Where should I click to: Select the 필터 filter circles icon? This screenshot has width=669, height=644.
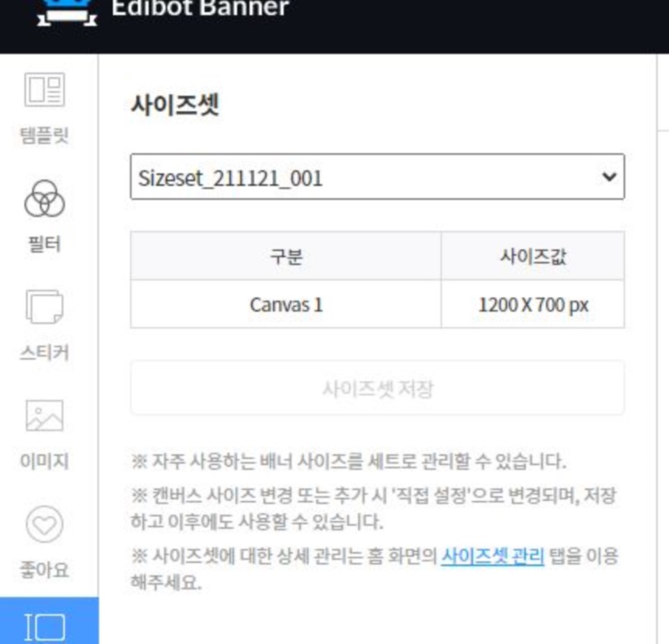[x=44, y=198]
